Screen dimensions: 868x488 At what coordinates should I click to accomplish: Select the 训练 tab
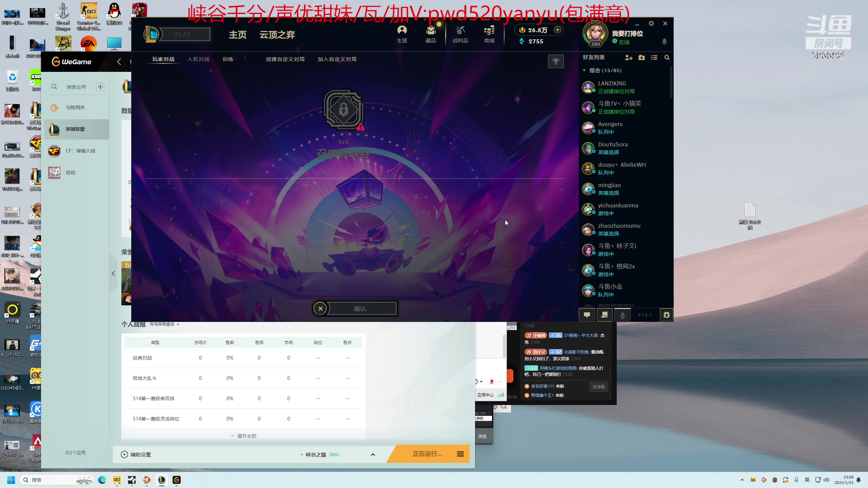[228, 59]
